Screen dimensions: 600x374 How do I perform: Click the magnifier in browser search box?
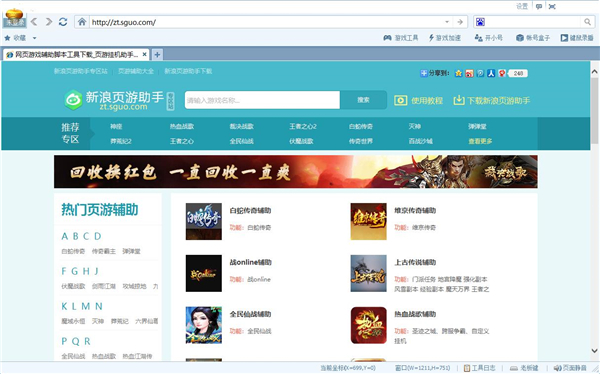pyautogui.click(x=587, y=22)
